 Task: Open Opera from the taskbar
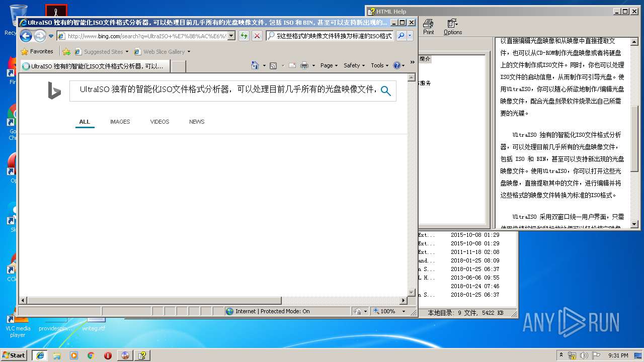pos(108,355)
